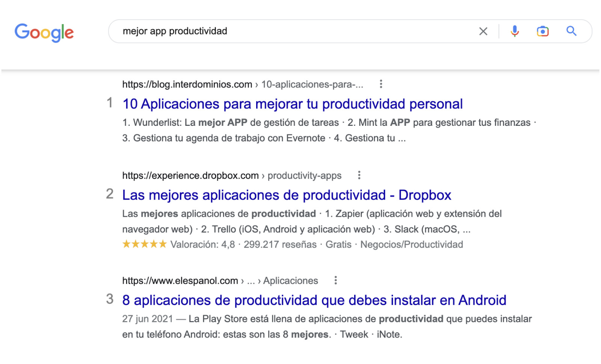Click the Google logo
601x364 pixels.
[x=44, y=32]
